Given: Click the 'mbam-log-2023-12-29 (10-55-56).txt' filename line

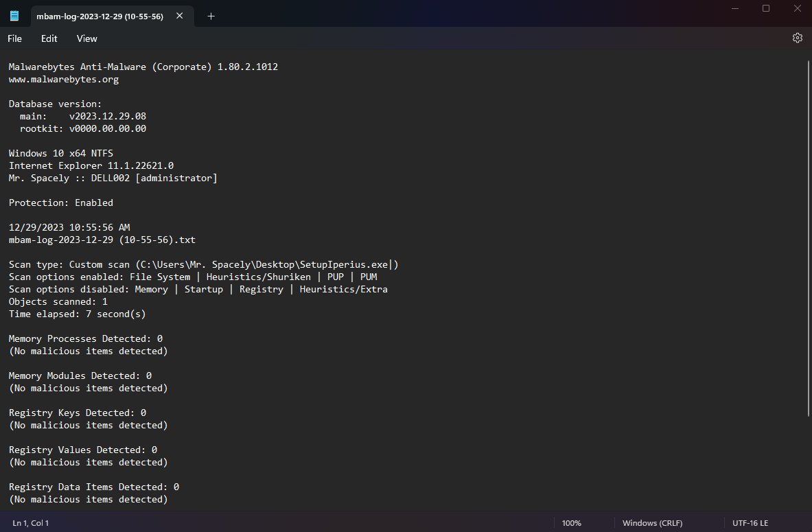Looking at the screenshot, I should pyautogui.click(x=102, y=240).
